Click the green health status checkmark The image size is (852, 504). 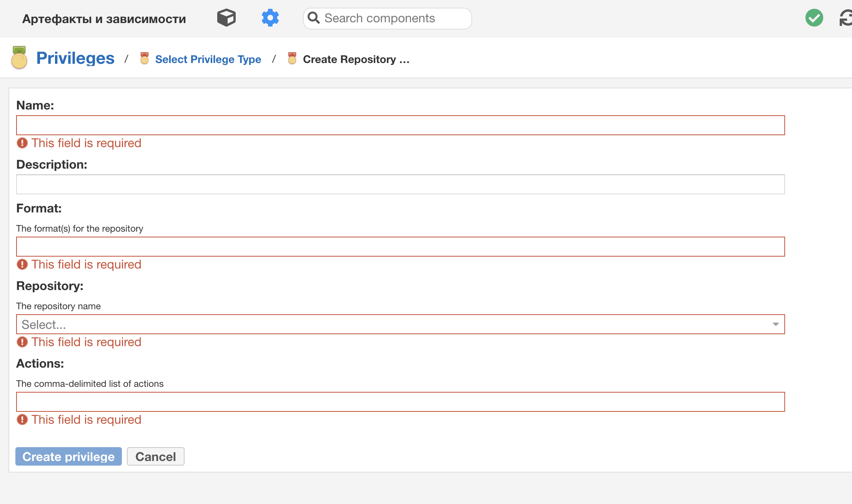click(x=814, y=17)
